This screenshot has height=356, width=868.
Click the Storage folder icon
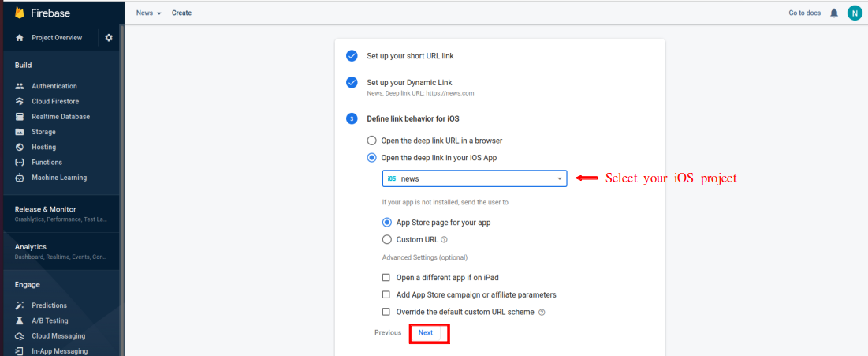(x=20, y=132)
